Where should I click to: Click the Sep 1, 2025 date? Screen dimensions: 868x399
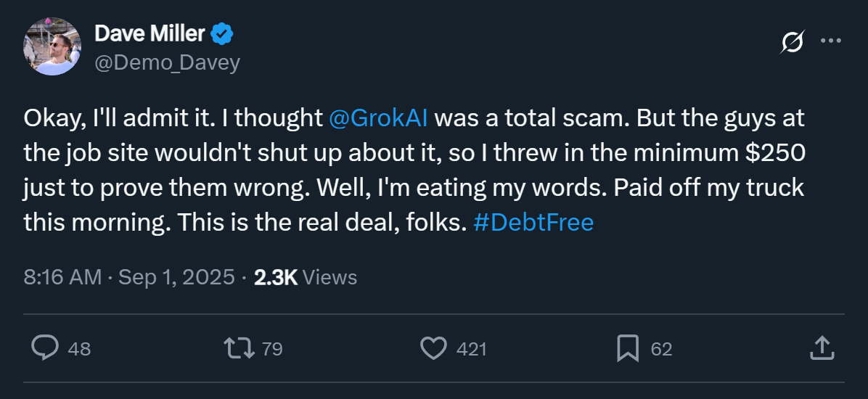[176, 277]
